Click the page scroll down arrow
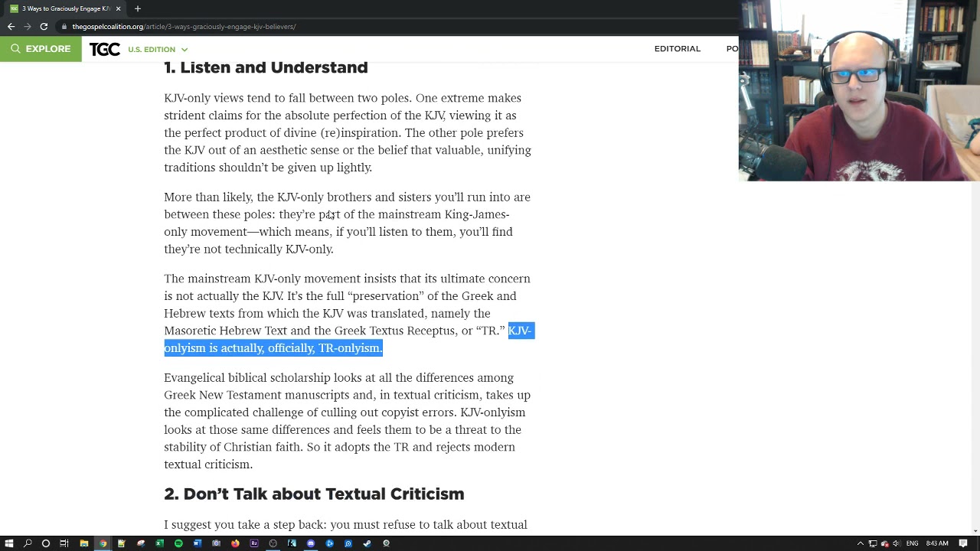This screenshot has width=980, height=551. (975, 530)
